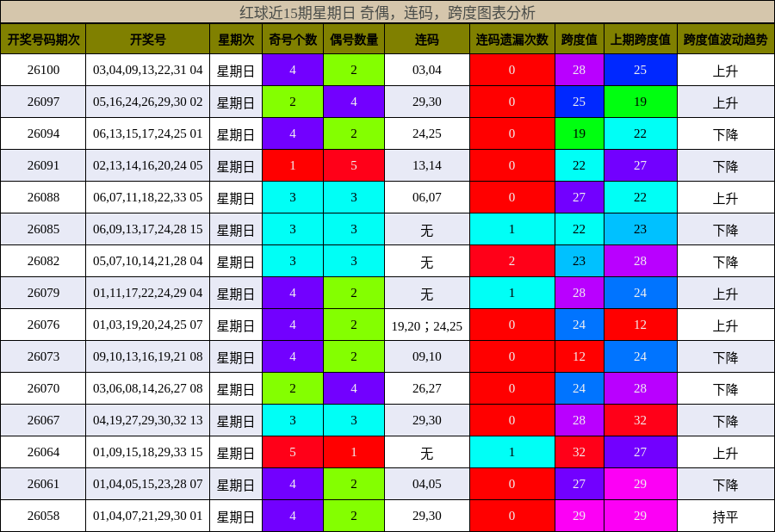This screenshot has height=532, width=775.
Task: Click even count 5 in row 26091
Action: click(354, 165)
